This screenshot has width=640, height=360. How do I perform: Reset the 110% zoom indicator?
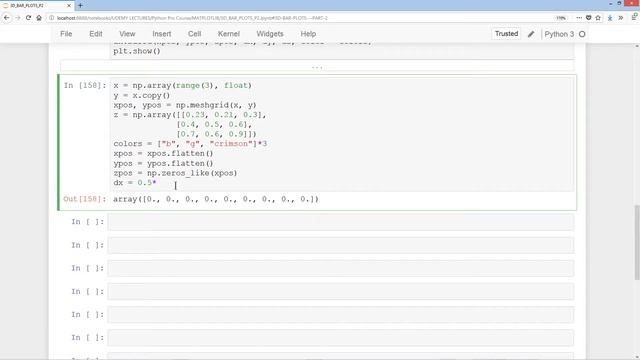pos(561,18)
